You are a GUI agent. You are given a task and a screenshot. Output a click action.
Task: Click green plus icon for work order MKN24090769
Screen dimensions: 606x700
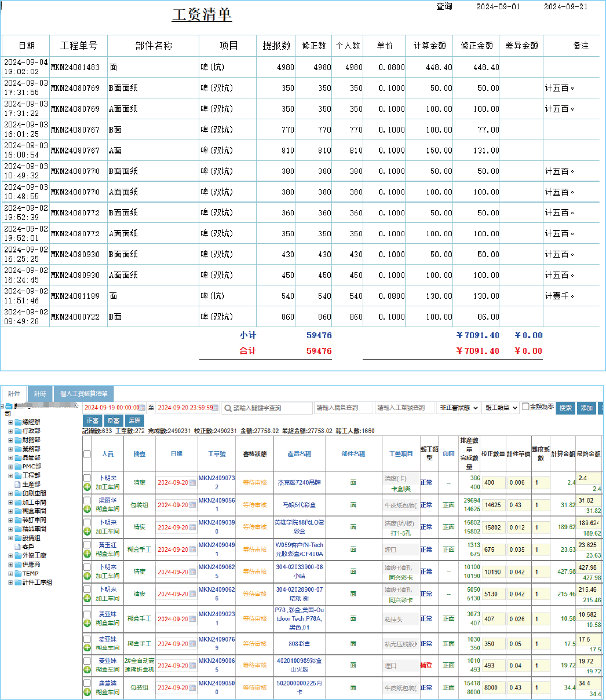tap(87, 648)
